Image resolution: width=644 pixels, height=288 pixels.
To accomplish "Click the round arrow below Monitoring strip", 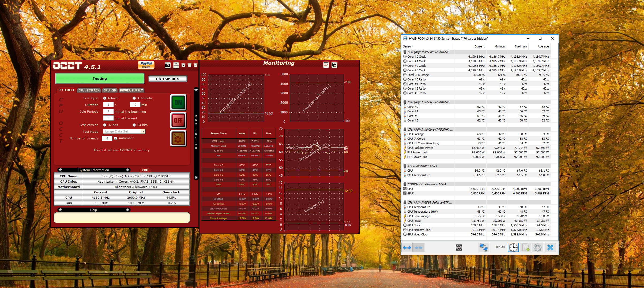I will [196, 178].
